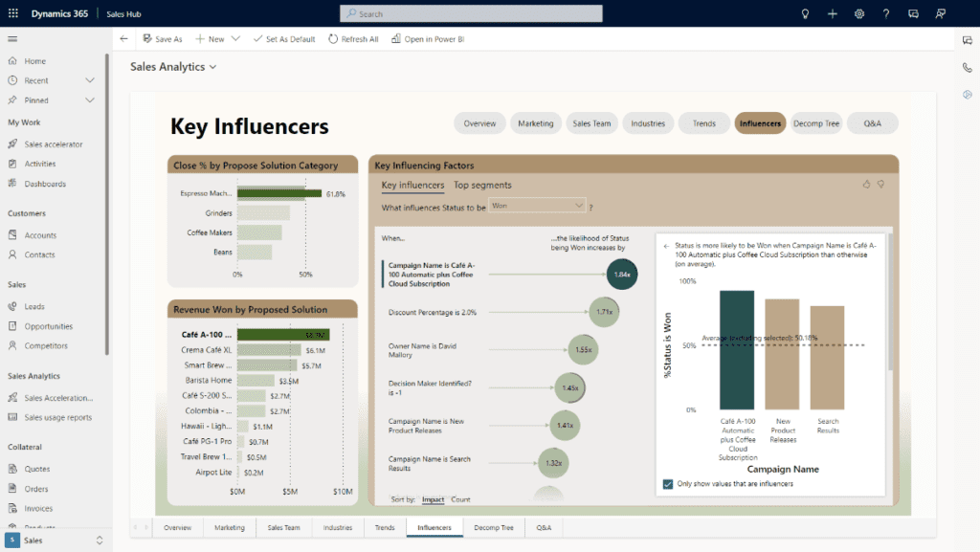Open the Settings gear in the top bar
980x552 pixels.
coord(858,13)
